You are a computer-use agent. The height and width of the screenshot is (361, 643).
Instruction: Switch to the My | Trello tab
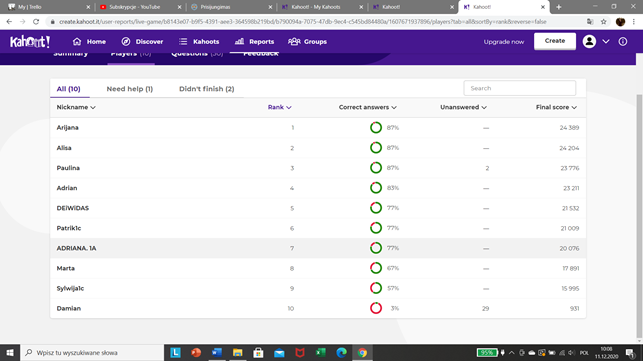point(48,7)
